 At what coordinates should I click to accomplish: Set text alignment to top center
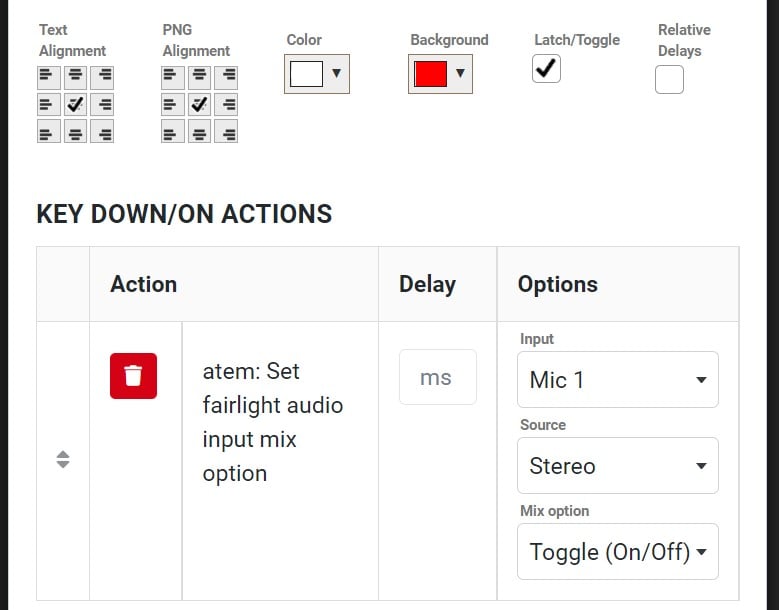point(76,77)
